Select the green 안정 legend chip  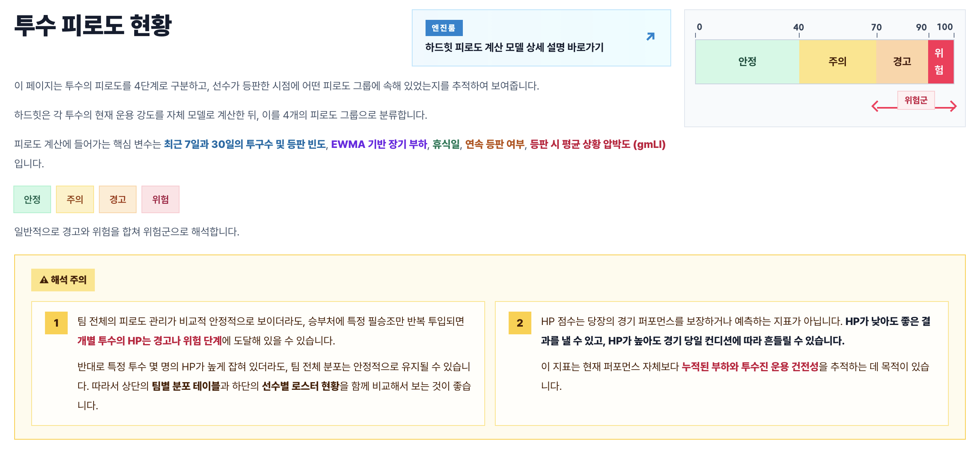(x=32, y=199)
